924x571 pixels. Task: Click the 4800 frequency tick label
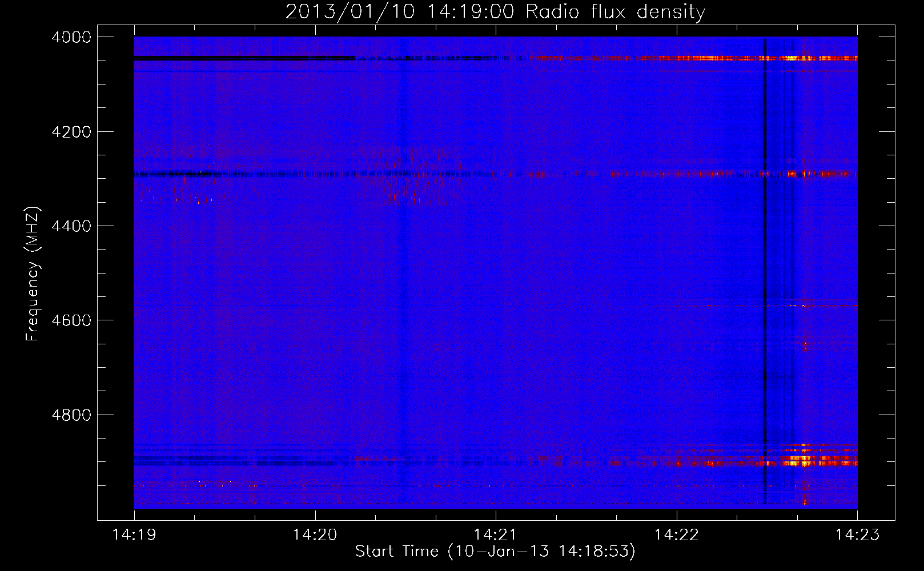pyautogui.click(x=71, y=415)
